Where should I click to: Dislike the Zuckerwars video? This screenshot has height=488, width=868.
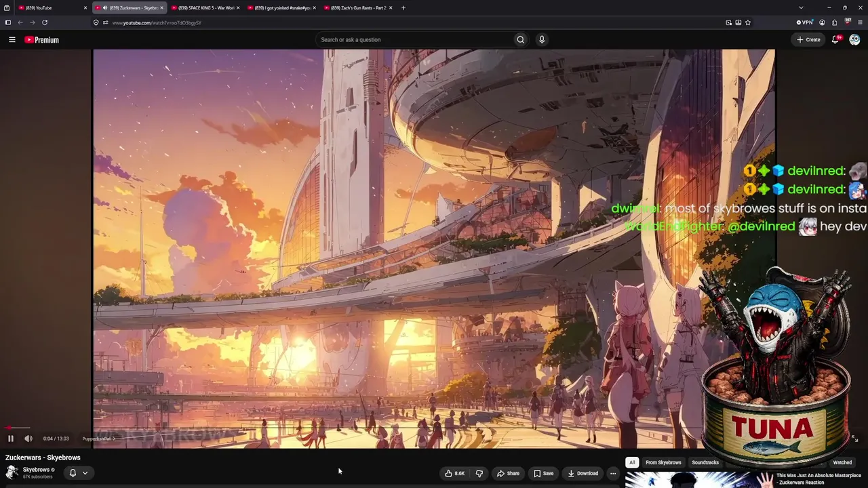click(x=479, y=473)
